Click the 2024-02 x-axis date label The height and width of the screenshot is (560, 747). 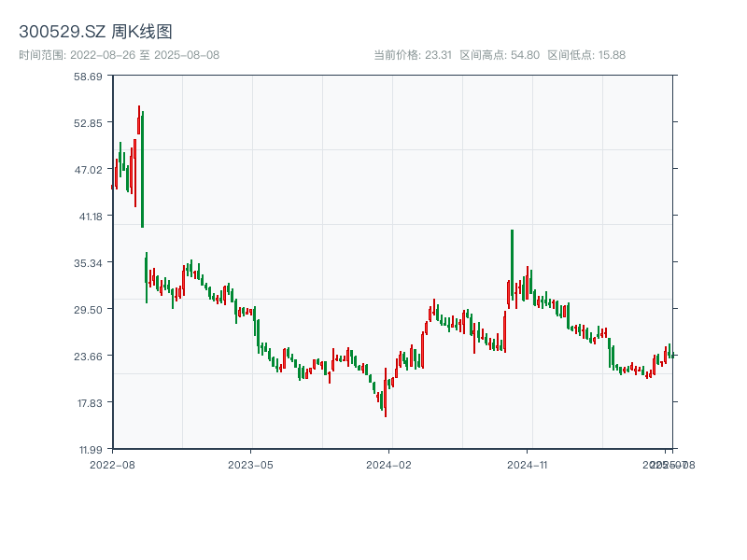[x=389, y=464]
